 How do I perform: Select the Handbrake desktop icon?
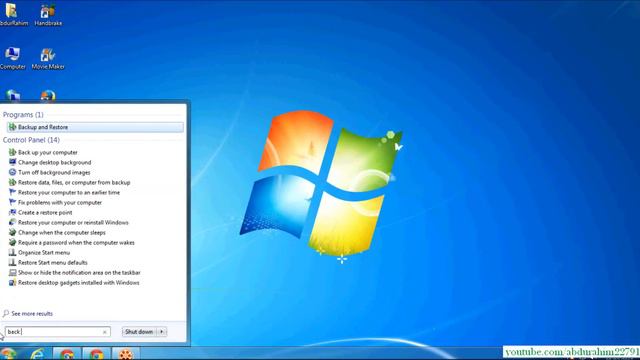pyautogui.click(x=48, y=15)
